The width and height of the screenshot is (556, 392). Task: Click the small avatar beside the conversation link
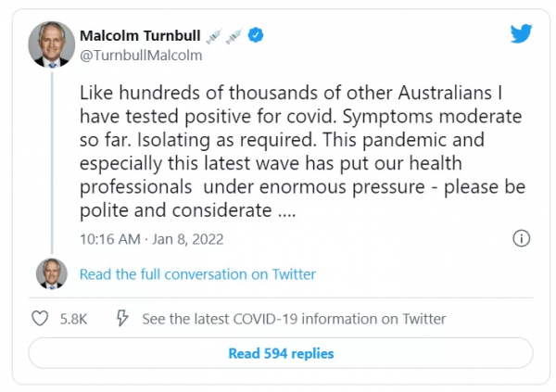coord(52,273)
